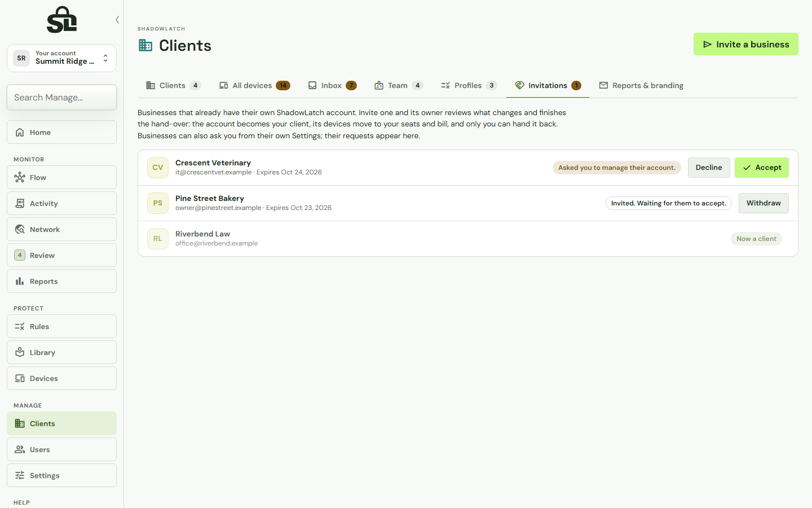
Task: Click the SR account avatar
Action: (21, 58)
